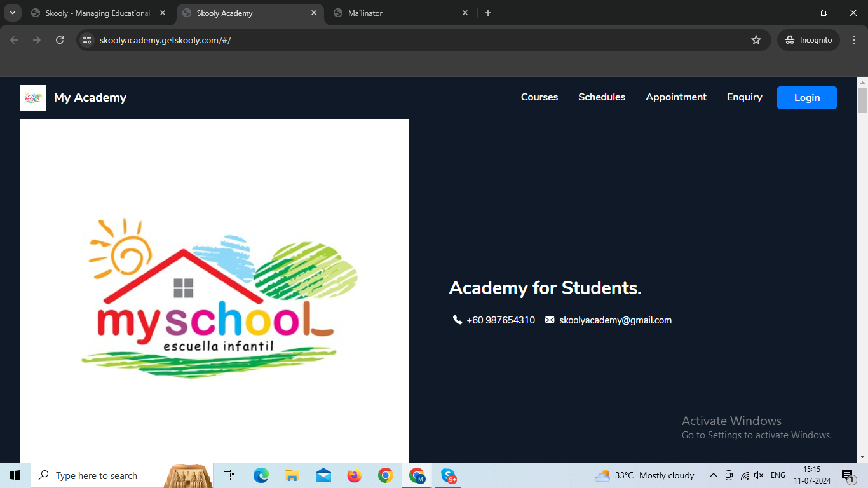Image resolution: width=868 pixels, height=488 pixels.
Task: Click the Academy for Students heading
Action: coord(545,288)
